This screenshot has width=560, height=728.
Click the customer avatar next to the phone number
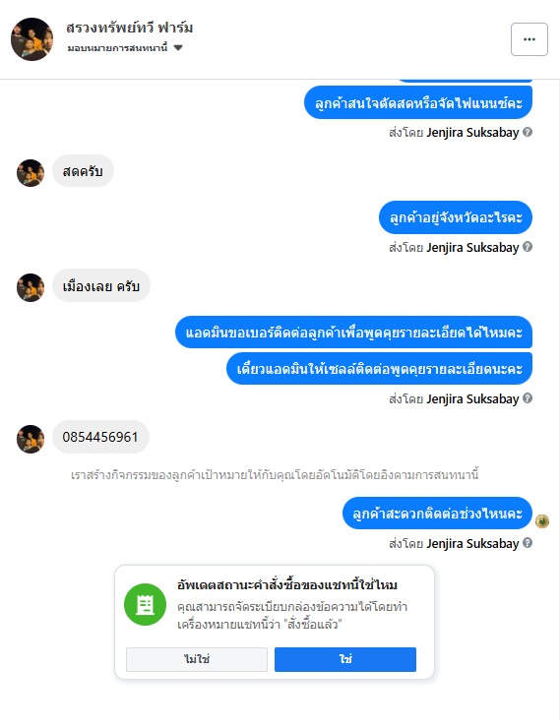(x=31, y=439)
